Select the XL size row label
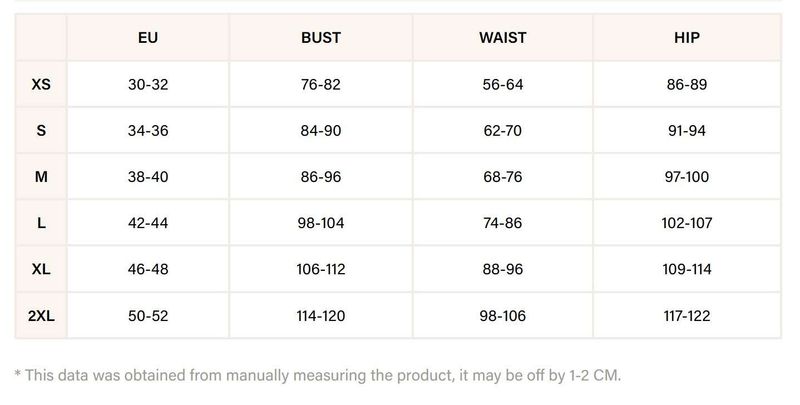 click(41, 269)
